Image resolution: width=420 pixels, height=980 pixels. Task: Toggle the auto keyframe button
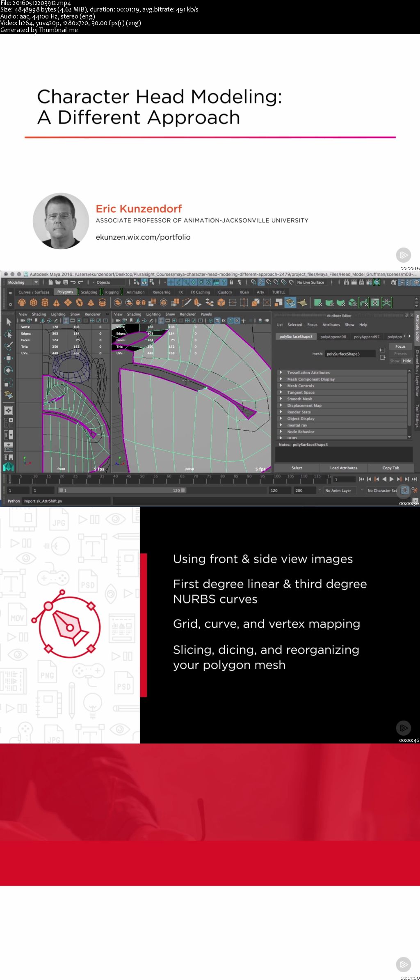(405, 490)
